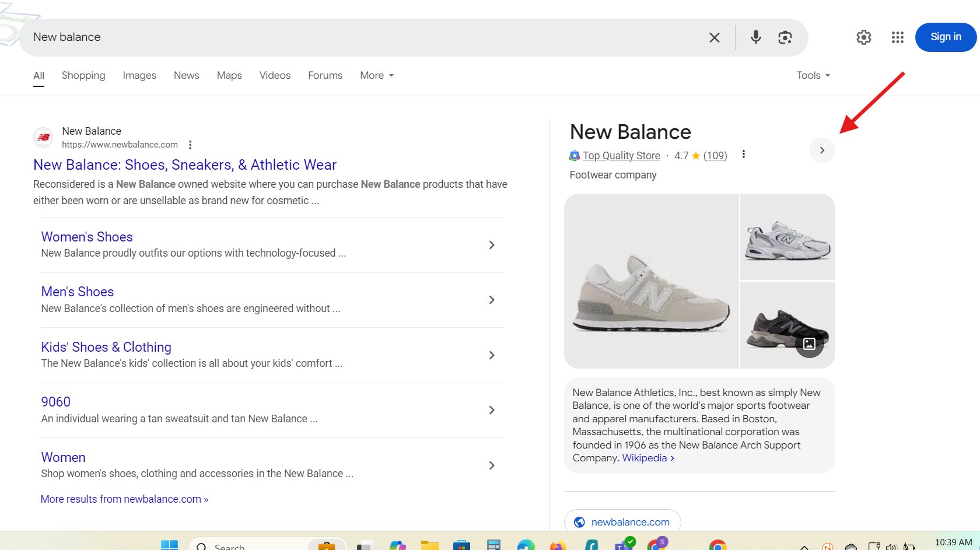Open the knowledge panel three-dot menu
Image resolution: width=980 pixels, height=550 pixels.
744,154
